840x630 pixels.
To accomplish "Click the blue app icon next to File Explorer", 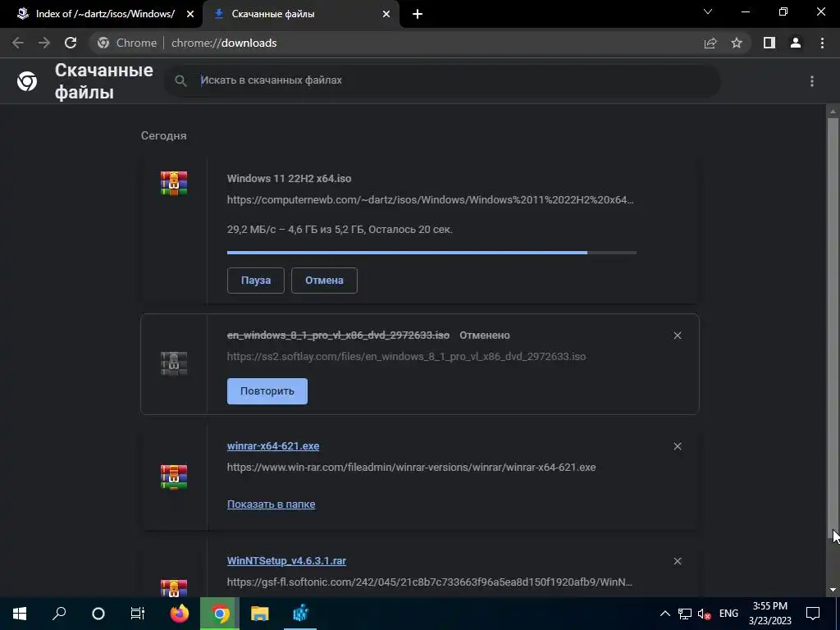I will 300,614.
